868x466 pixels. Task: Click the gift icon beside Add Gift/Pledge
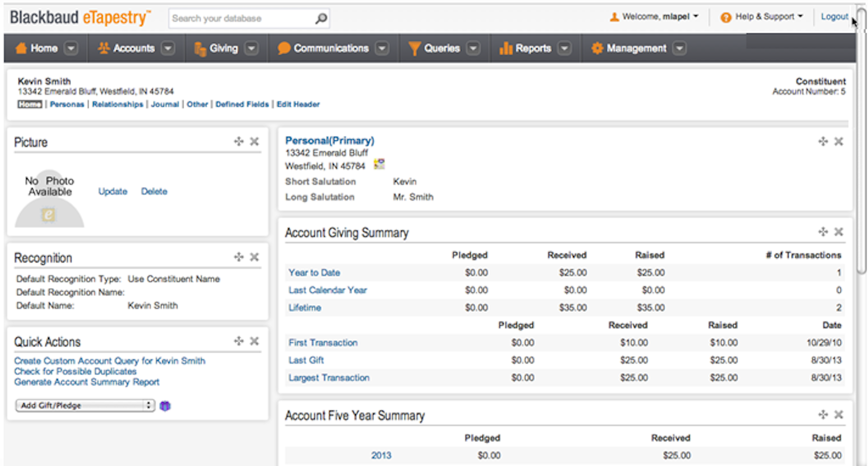(x=165, y=406)
